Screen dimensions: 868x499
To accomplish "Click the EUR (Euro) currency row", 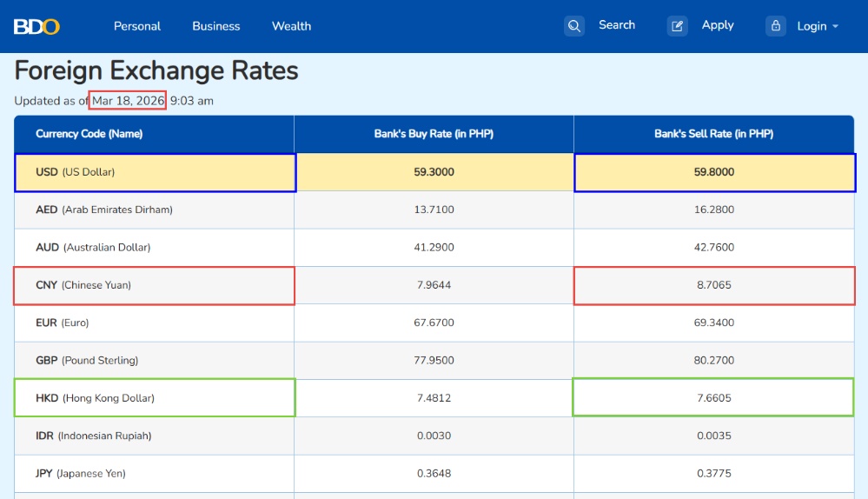I will [63, 323].
